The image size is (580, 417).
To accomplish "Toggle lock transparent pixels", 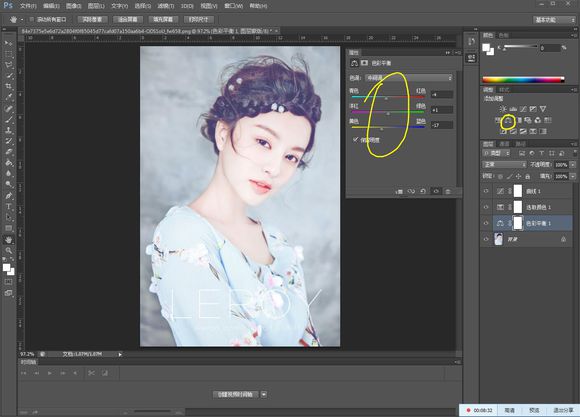I will 500,176.
